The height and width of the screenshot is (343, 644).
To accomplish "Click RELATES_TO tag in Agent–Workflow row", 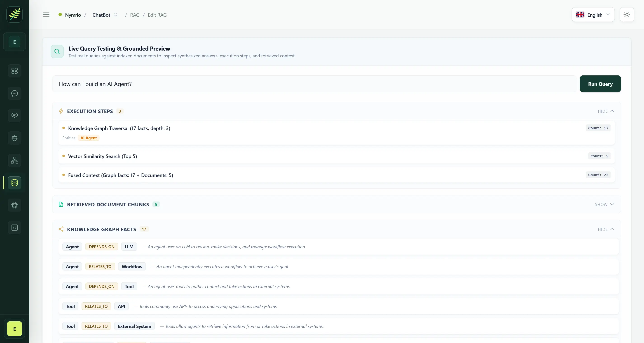I will (100, 267).
